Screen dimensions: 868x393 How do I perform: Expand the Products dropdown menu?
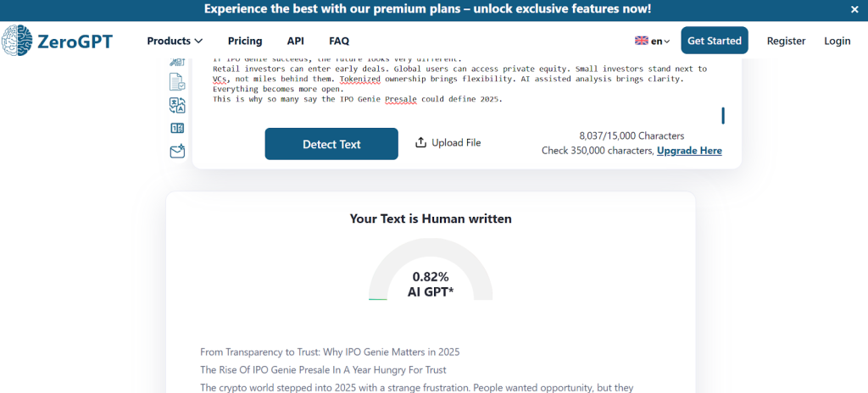[175, 41]
